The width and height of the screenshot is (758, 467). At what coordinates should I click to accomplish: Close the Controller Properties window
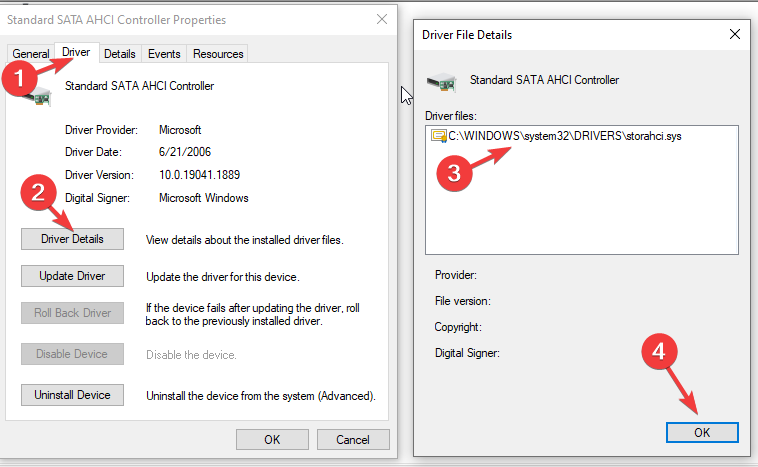382,19
